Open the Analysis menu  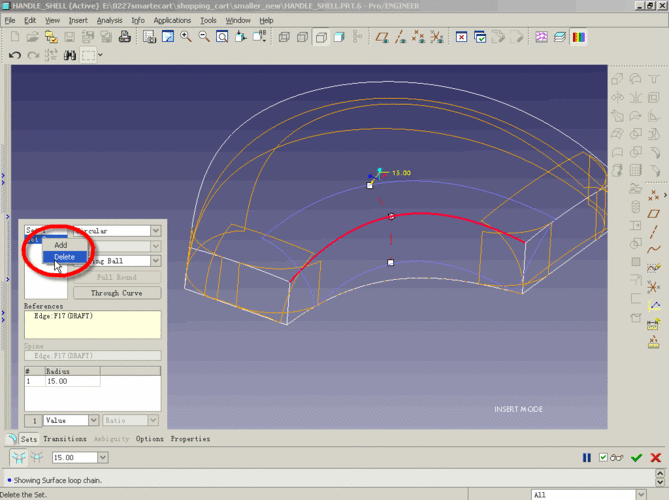[109, 20]
